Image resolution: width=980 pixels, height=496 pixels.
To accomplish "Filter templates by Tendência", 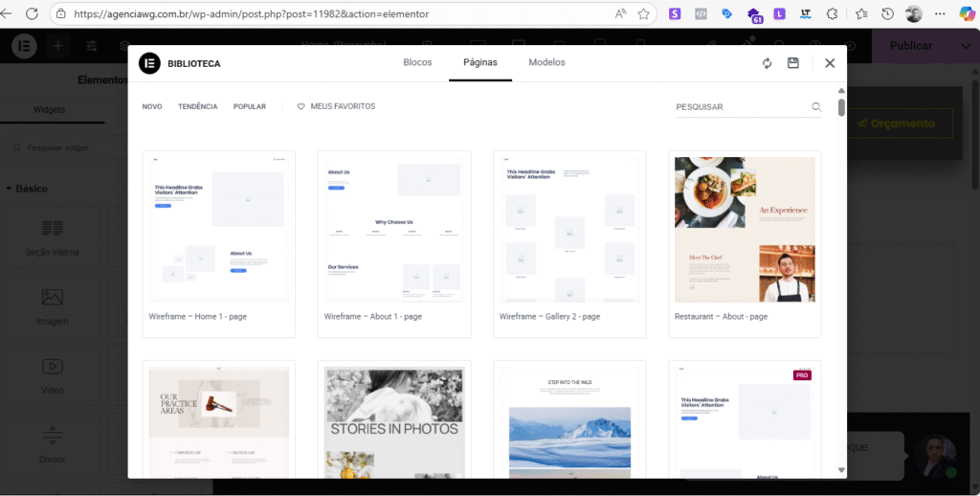I will click(197, 107).
